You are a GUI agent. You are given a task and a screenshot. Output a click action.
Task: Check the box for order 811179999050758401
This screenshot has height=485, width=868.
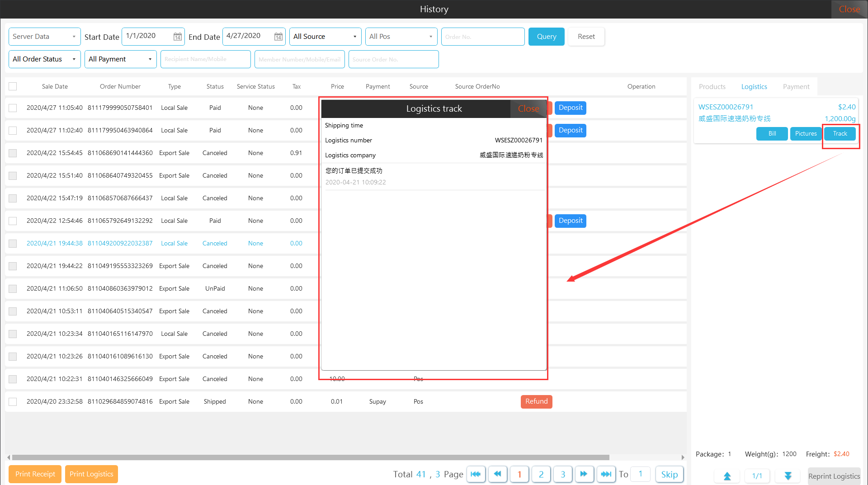[13, 108]
